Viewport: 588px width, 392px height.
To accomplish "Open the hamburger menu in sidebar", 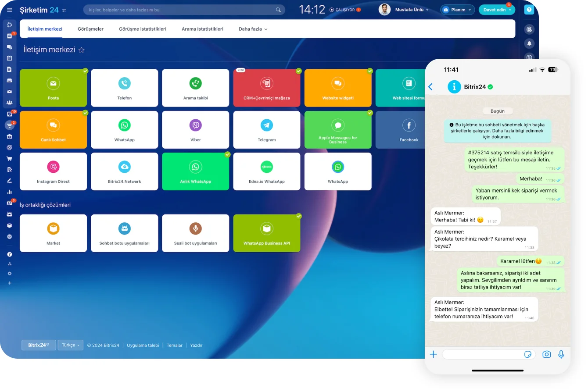I will pos(10,10).
